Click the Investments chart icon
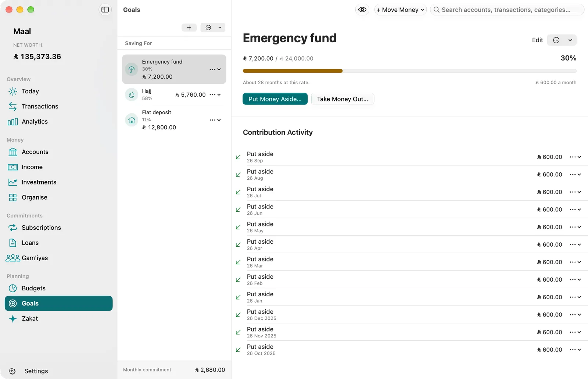This screenshot has height=379, width=588. tap(13, 182)
